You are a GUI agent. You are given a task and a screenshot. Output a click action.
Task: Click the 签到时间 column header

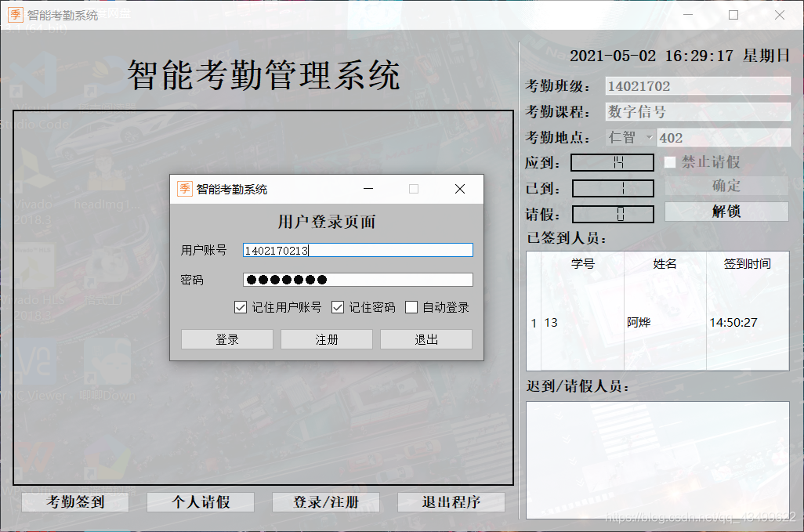tap(747, 263)
